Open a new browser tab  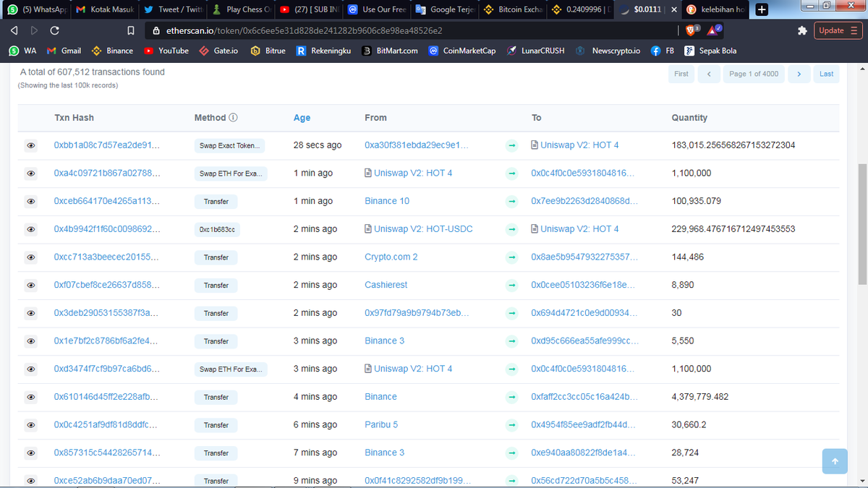(762, 10)
